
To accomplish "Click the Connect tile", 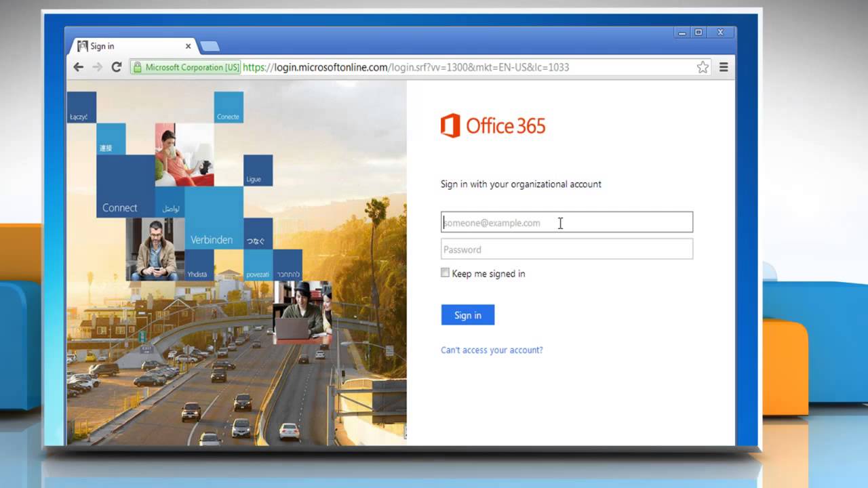I will pos(125,186).
